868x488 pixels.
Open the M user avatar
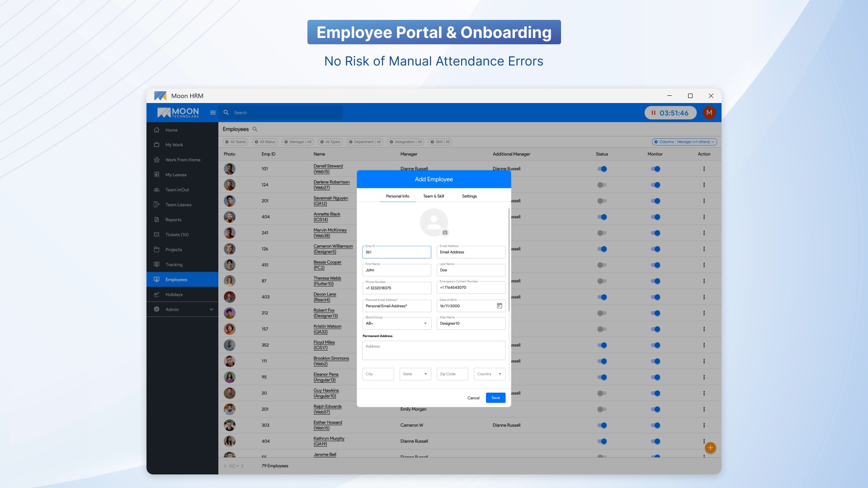pyautogui.click(x=709, y=113)
